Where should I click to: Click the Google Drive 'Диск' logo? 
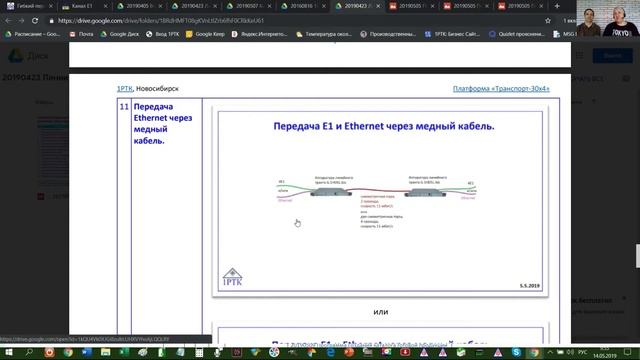click(29, 56)
